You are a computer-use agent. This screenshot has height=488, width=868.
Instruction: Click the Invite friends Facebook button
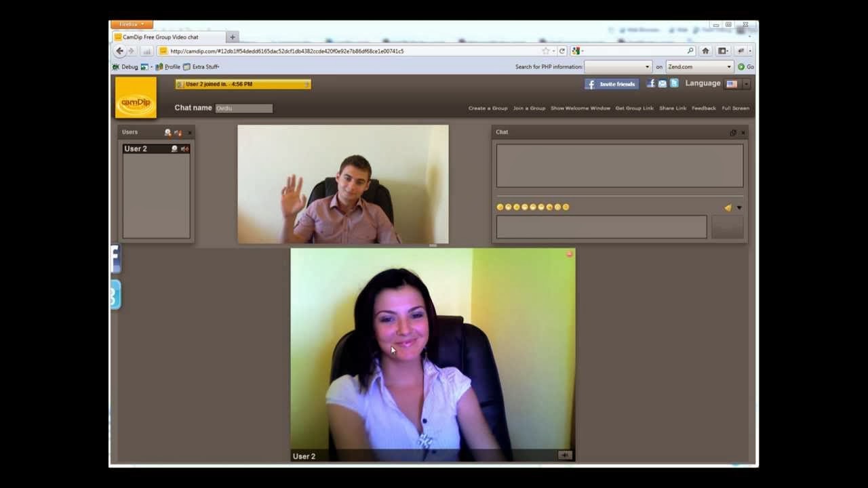click(x=611, y=84)
